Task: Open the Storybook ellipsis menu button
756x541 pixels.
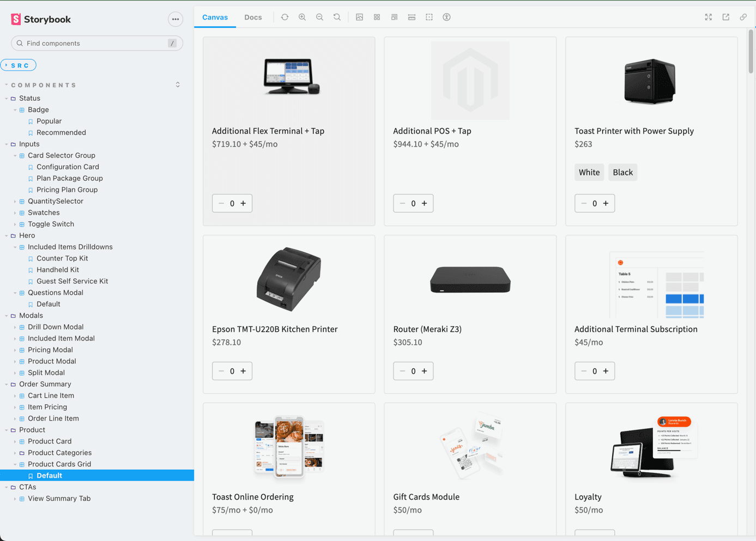Action: (175, 20)
